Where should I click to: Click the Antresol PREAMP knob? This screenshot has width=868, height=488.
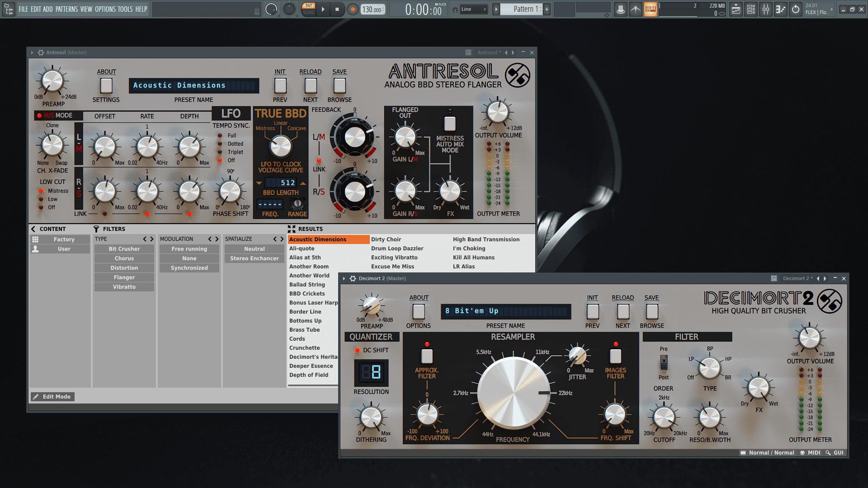point(52,81)
